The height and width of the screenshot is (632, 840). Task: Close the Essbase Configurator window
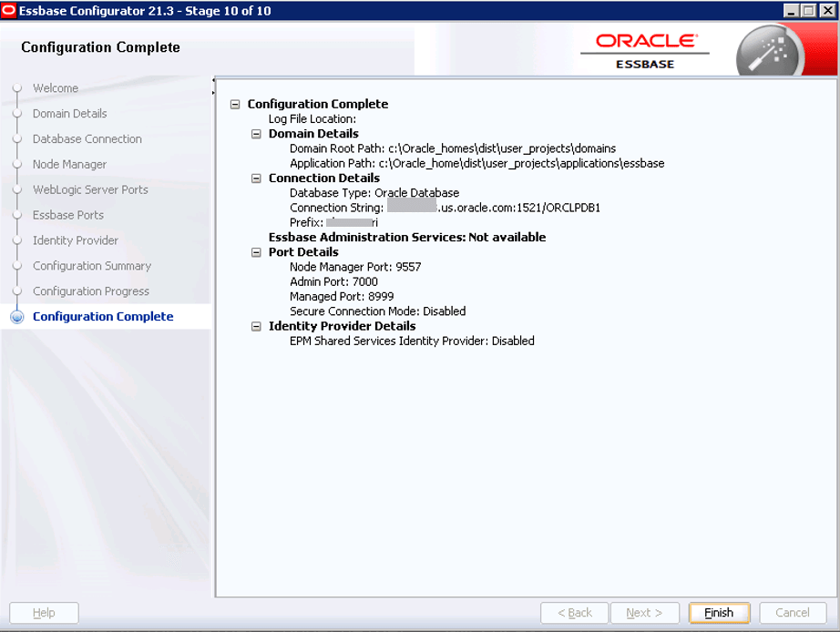tap(827, 11)
